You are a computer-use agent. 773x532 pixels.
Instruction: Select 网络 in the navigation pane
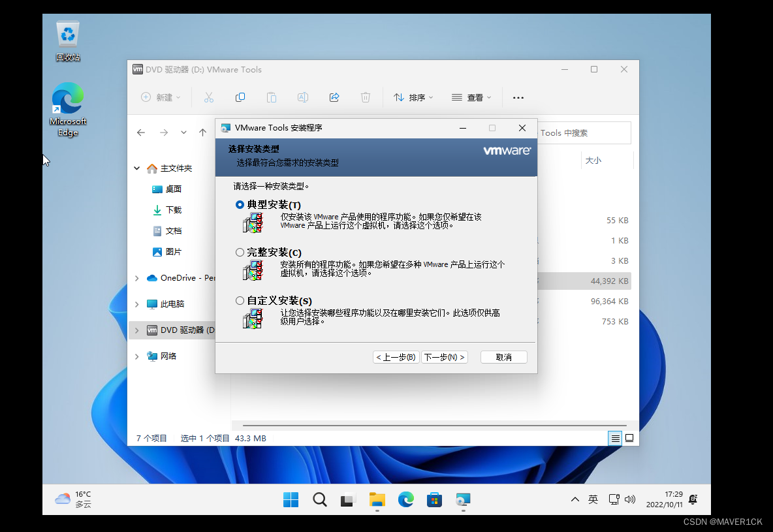click(162, 356)
